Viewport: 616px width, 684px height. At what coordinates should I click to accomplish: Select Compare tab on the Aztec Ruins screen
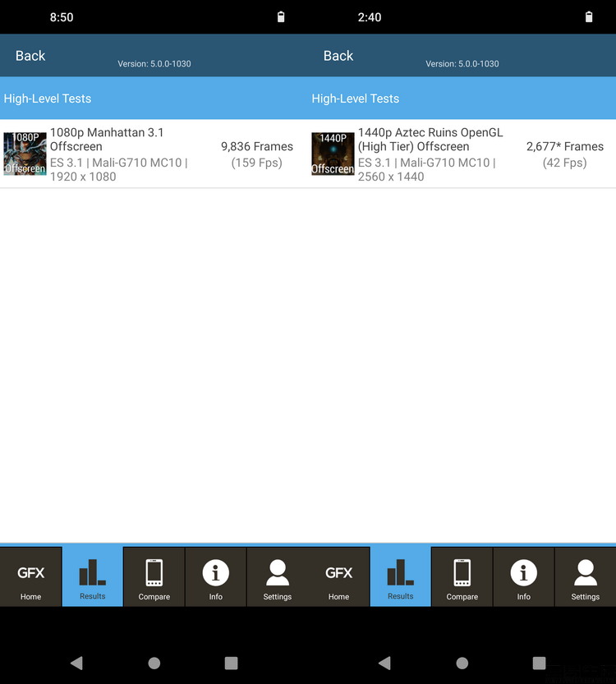pos(462,577)
